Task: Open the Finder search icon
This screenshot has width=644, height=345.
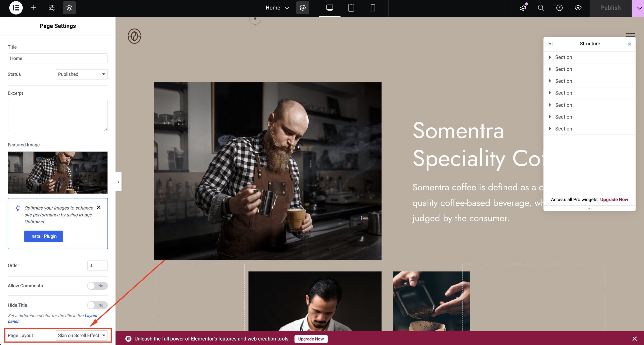Action: pos(541,8)
